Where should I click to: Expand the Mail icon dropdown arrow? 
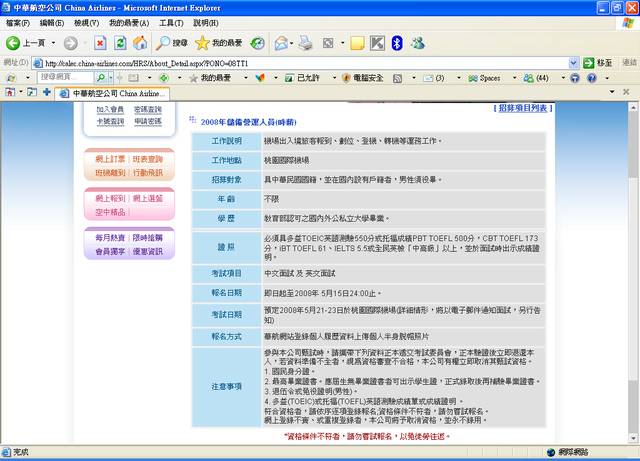(x=291, y=43)
